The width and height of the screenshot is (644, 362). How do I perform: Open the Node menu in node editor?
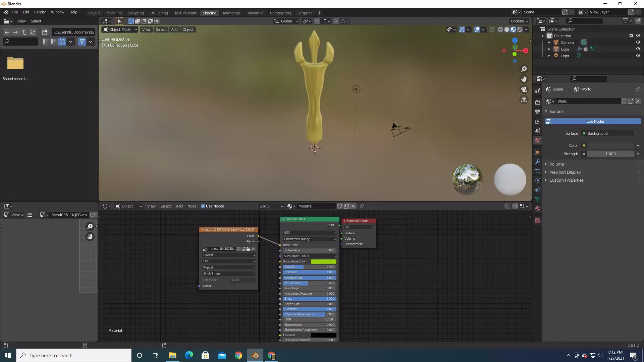coord(192,206)
